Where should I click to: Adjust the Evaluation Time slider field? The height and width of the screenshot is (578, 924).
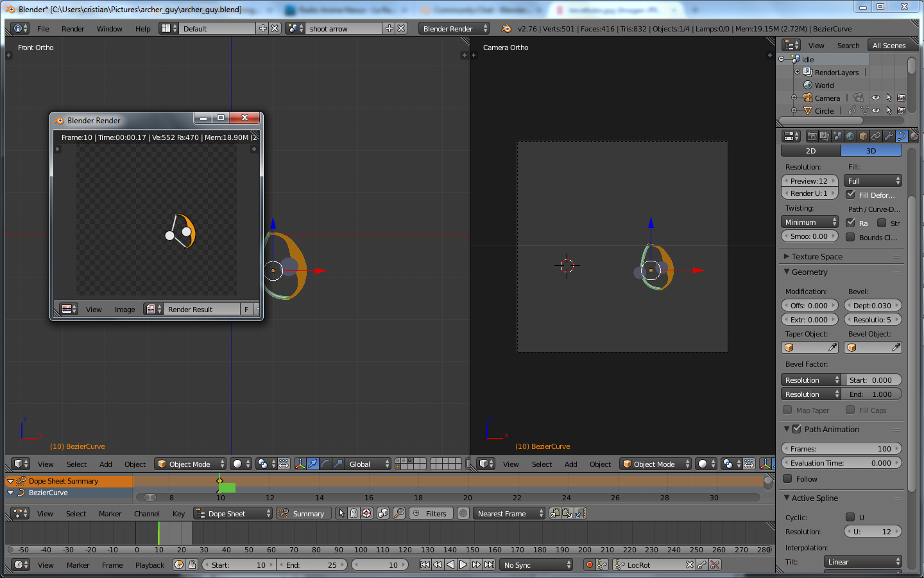click(841, 463)
